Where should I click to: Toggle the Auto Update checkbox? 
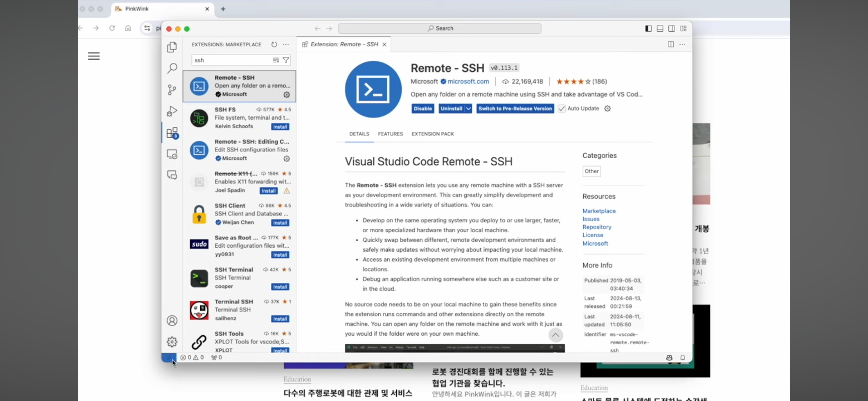[562, 109]
